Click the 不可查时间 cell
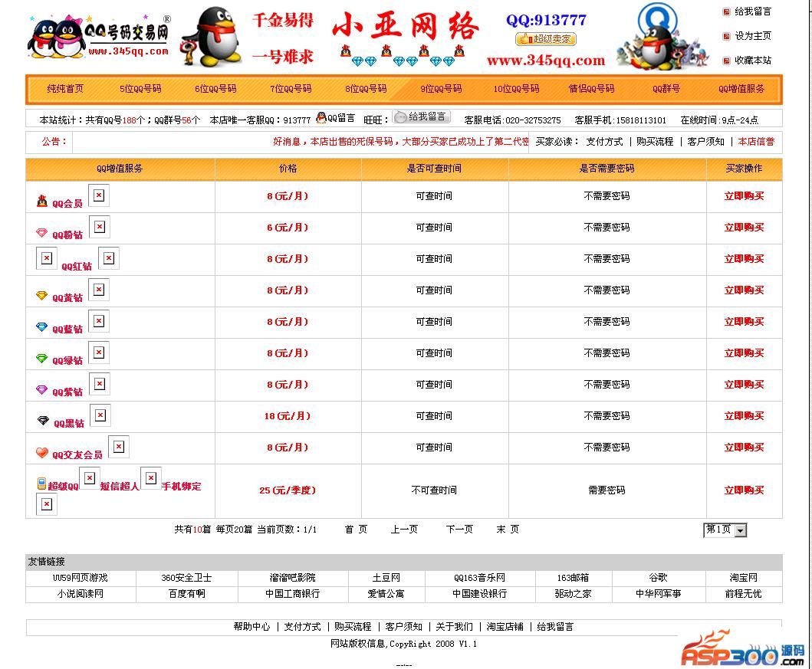 click(x=434, y=490)
